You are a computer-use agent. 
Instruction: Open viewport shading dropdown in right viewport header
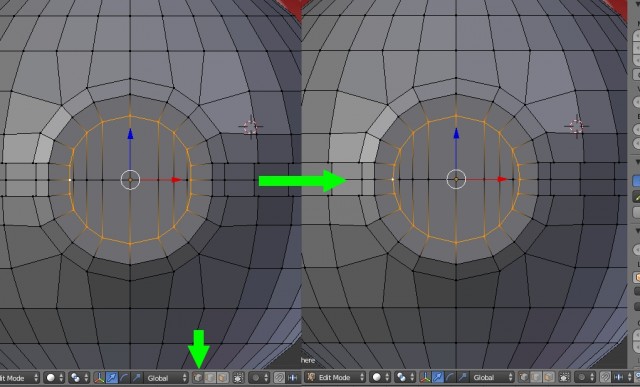click(x=380, y=378)
